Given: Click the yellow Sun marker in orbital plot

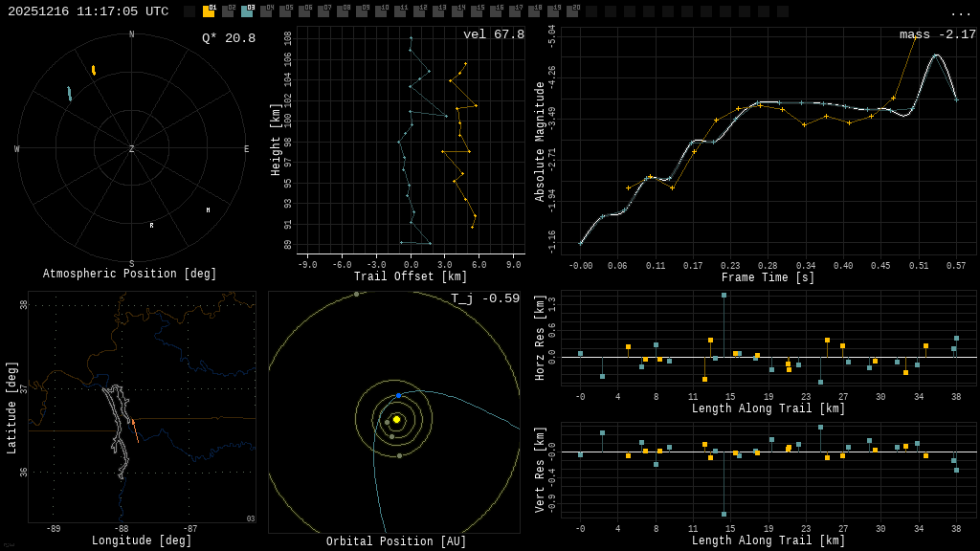Looking at the screenshot, I should [396, 419].
